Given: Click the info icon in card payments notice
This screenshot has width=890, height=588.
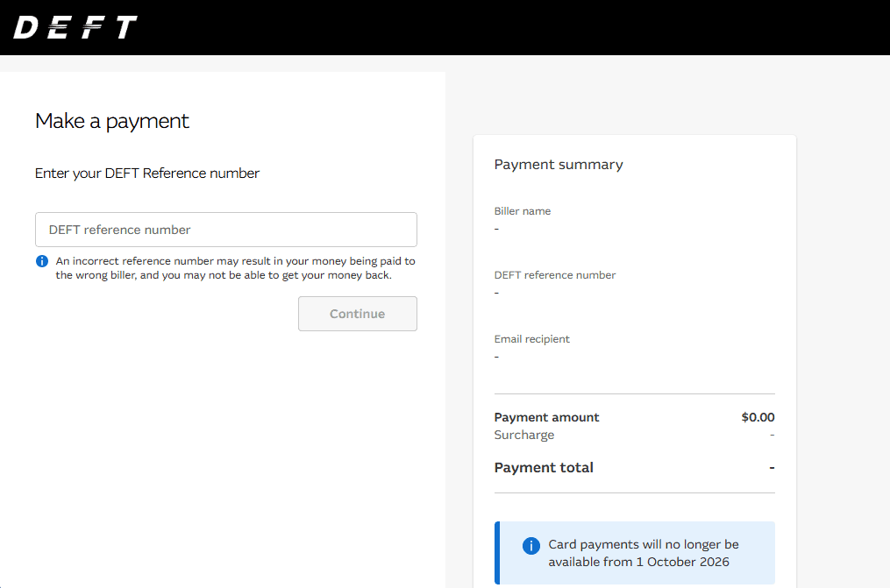Looking at the screenshot, I should tap(530, 545).
